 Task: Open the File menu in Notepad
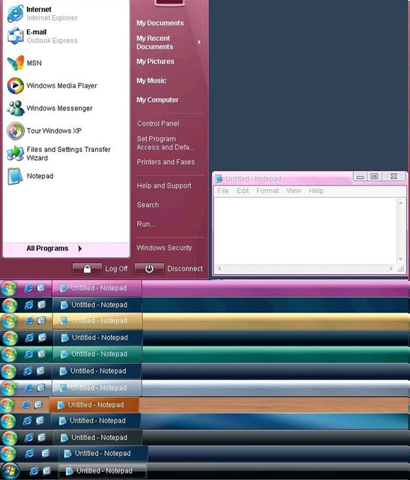(223, 191)
